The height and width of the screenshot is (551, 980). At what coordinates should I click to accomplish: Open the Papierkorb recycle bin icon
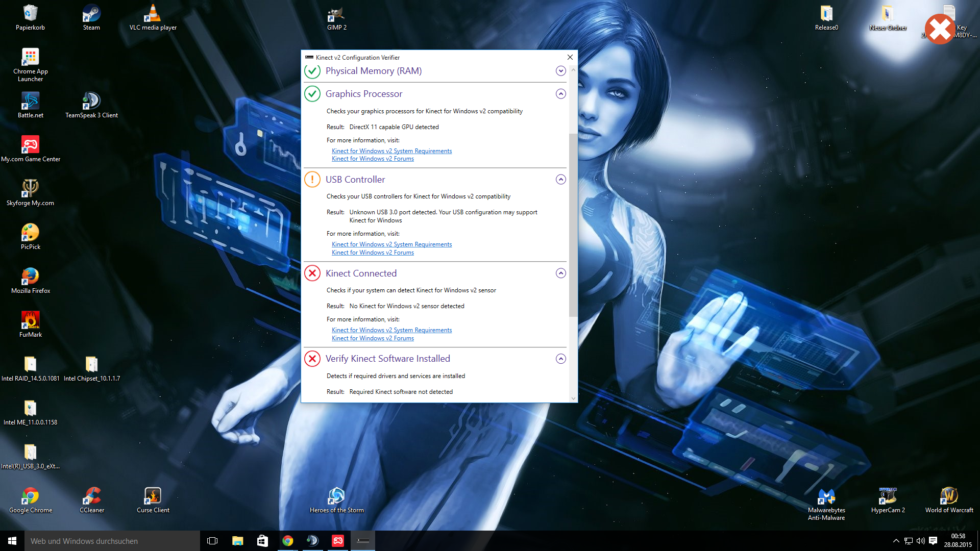coord(30,17)
